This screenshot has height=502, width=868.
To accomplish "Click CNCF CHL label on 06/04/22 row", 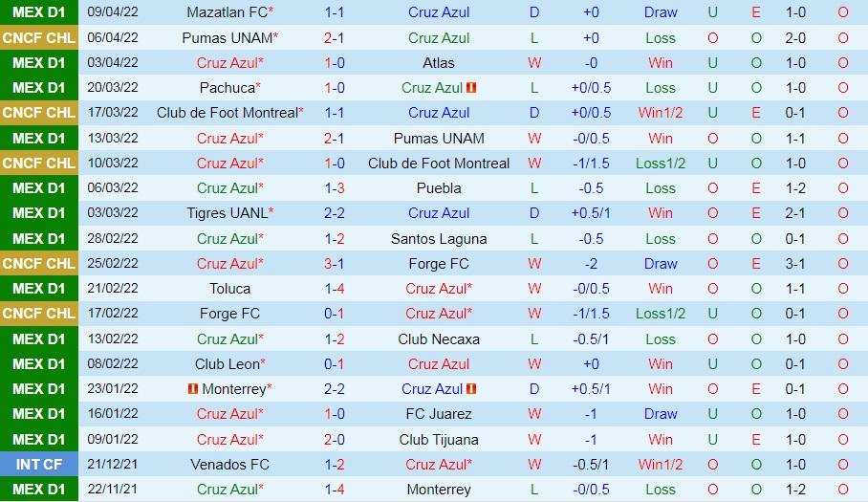I will (39, 37).
